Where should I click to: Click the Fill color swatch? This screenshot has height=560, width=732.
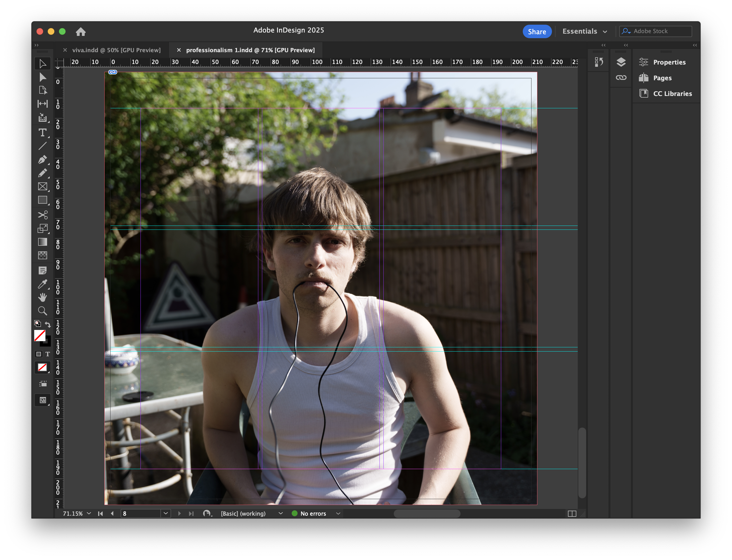coord(40,336)
